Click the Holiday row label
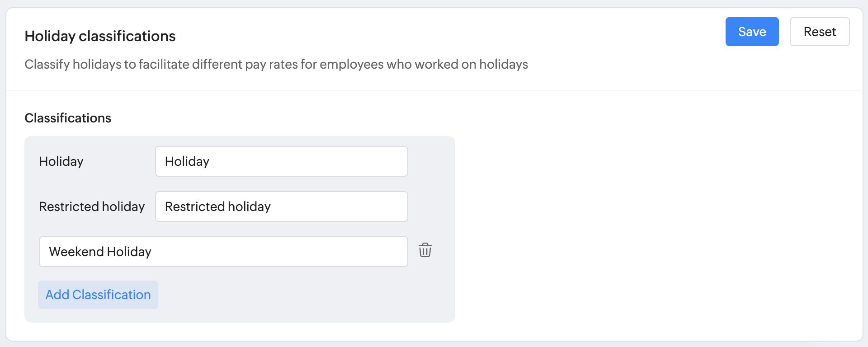Screen dimensions: 868x347 point(61,161)
